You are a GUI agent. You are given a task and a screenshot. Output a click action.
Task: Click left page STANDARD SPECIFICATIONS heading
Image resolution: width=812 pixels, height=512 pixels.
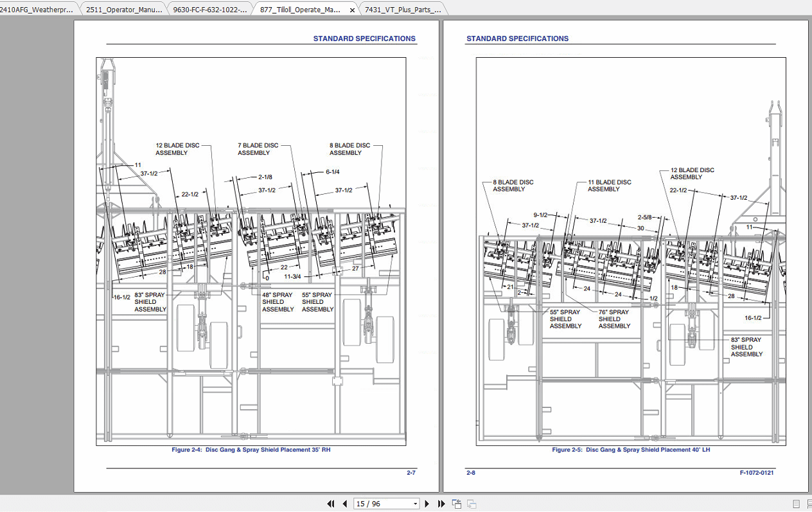coord(364,39)
